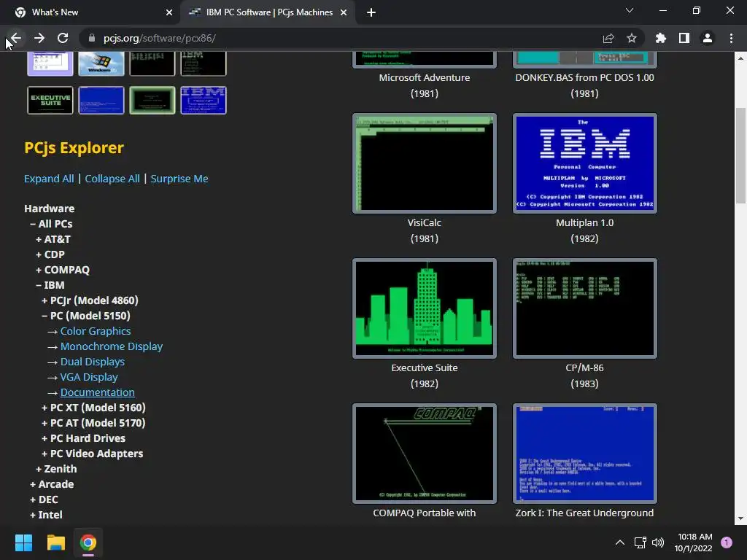The width and height of the screenshot is (747, 560).
Task: Click the page vertical scrollbar thumb
Action: coord(740,156)
